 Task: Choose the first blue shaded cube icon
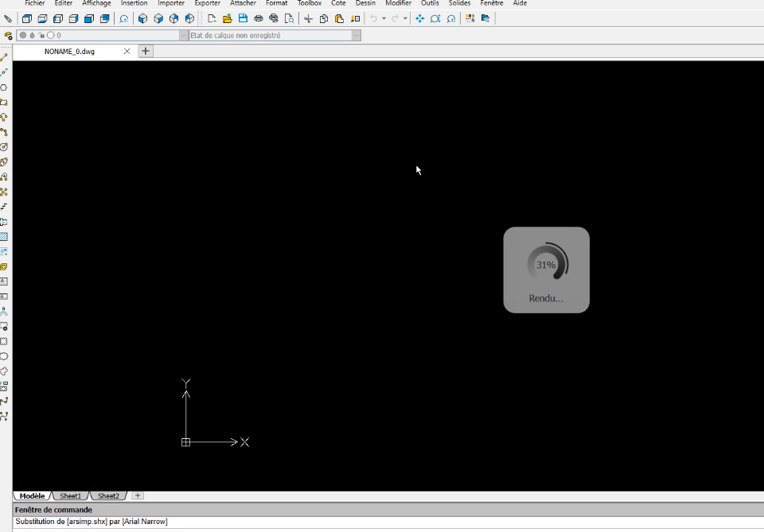[x=142, y=19]
